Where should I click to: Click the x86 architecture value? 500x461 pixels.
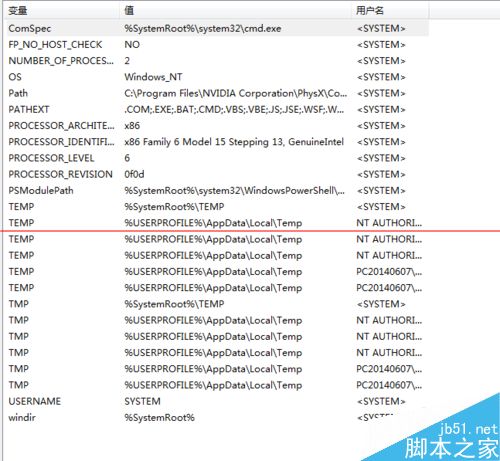tap(132, 126)
